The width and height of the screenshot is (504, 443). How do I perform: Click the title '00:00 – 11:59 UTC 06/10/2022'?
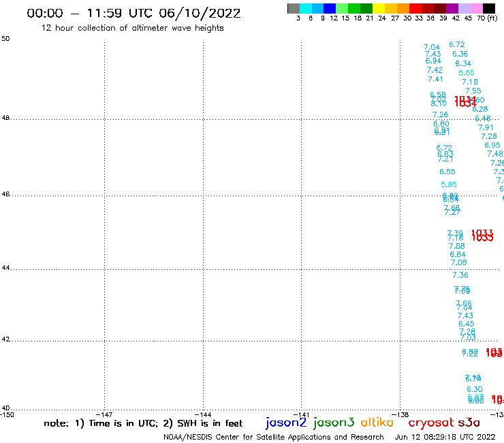pos(133,14)
